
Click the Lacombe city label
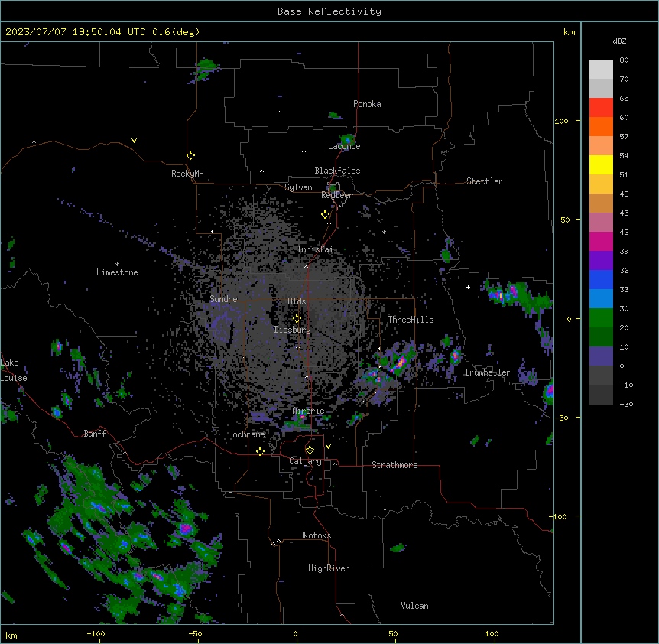[x=344, y=146]
